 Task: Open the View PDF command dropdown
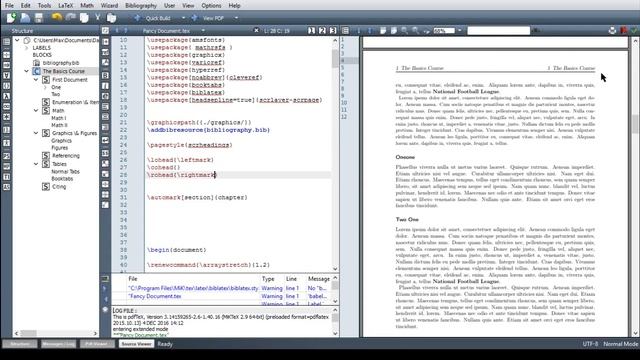(x=236, y=18)
